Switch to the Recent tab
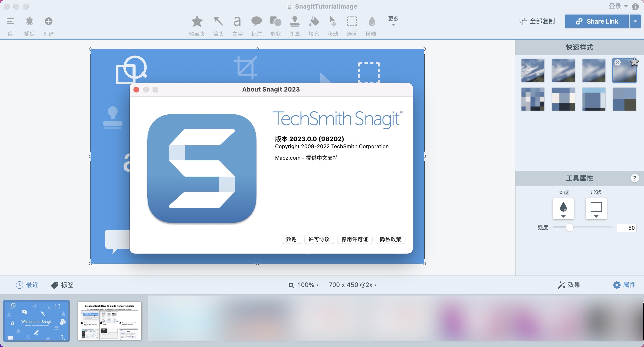 coord(27,285)
